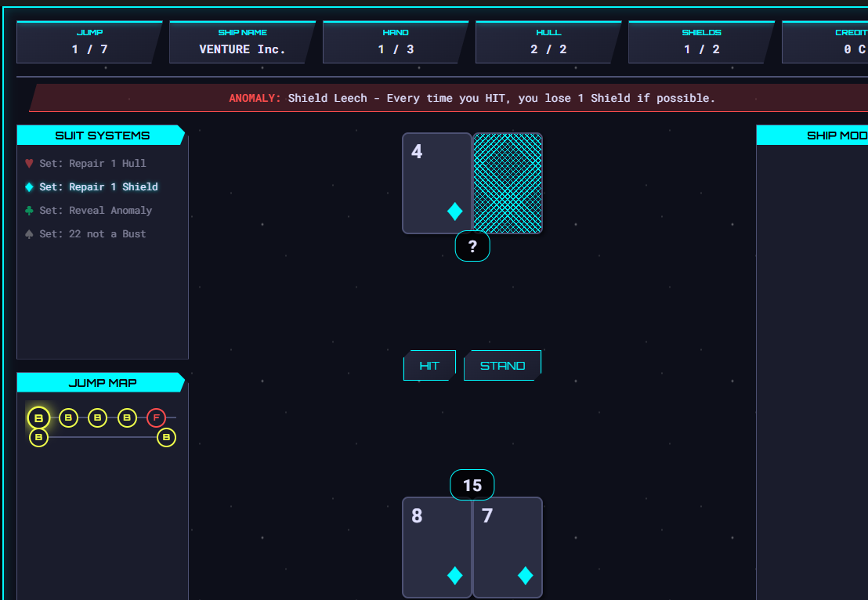
Task: Click 'Set: 22 not a Bust' text
Action: [92, 234]
